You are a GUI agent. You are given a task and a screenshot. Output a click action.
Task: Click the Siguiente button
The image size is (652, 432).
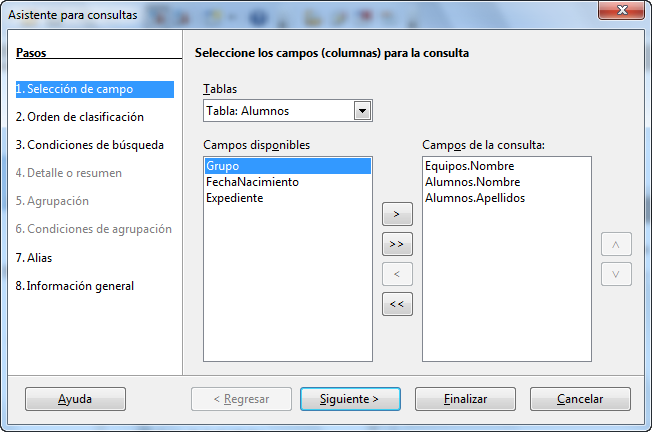[350, 399]
